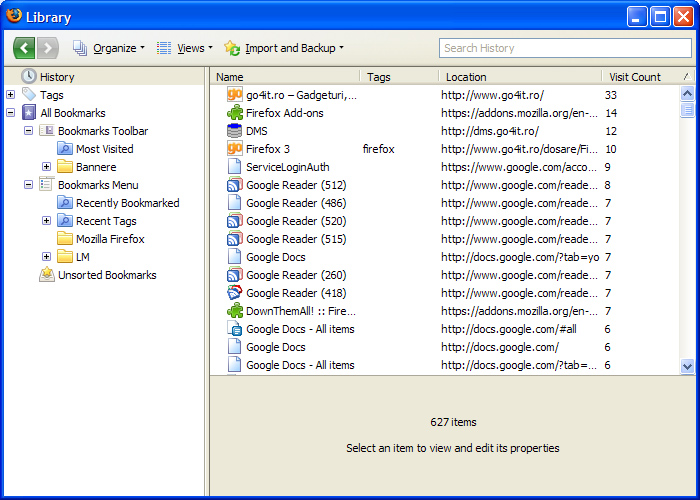Screen dimensions: 700x500
Task: Click the DownThemAll puzzle piece icon
Action: (x=235, y=310)
